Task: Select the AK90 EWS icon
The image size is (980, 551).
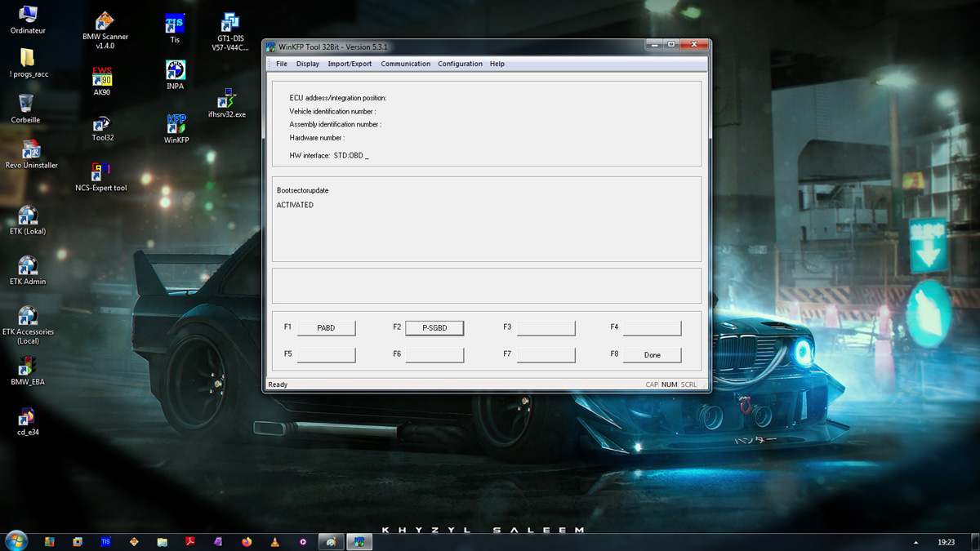Action: point(102,81)
